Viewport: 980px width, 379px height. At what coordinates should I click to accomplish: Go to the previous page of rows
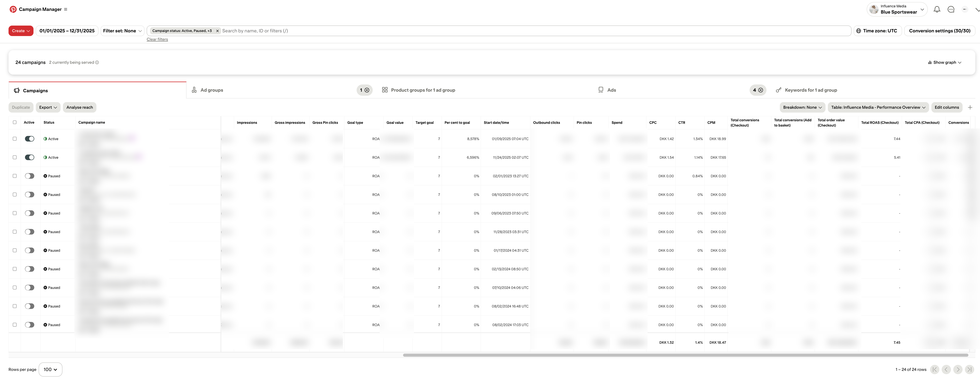(x=946, y=370)
